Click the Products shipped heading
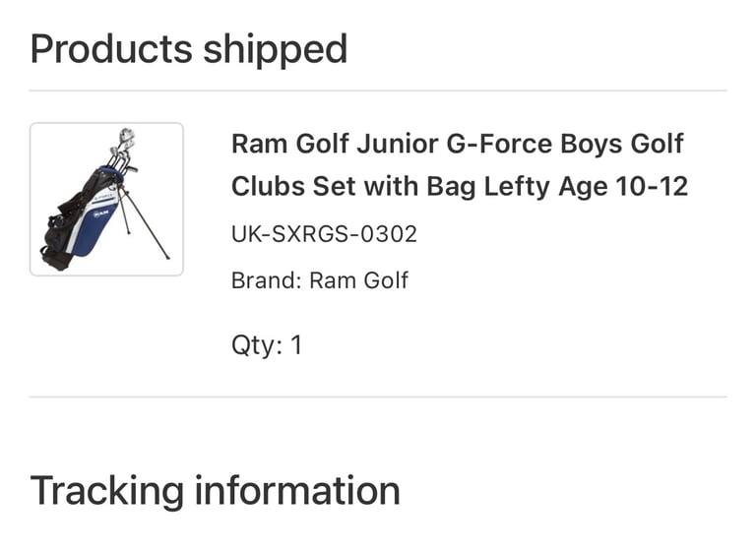 (x=189, y=49)
